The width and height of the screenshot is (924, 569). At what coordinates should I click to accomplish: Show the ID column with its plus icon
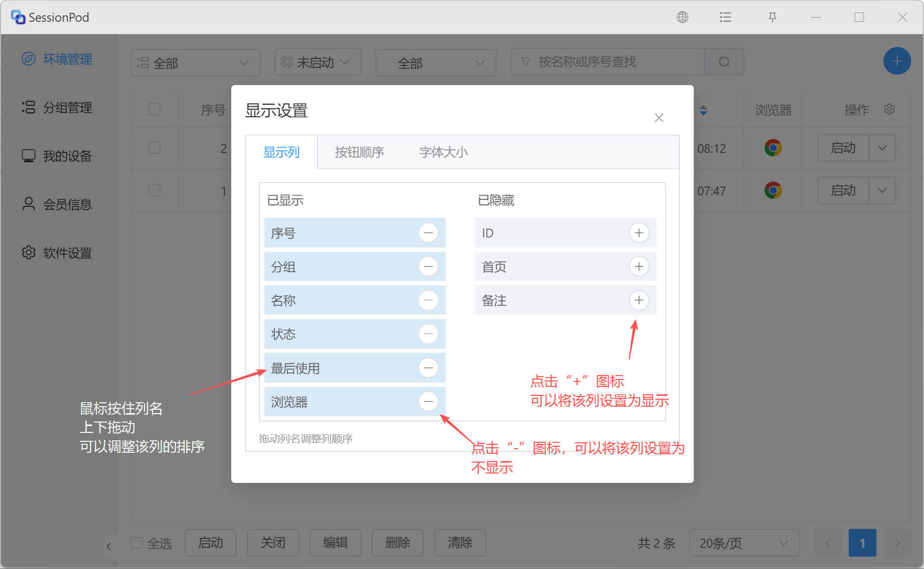(x=639, y=233)
